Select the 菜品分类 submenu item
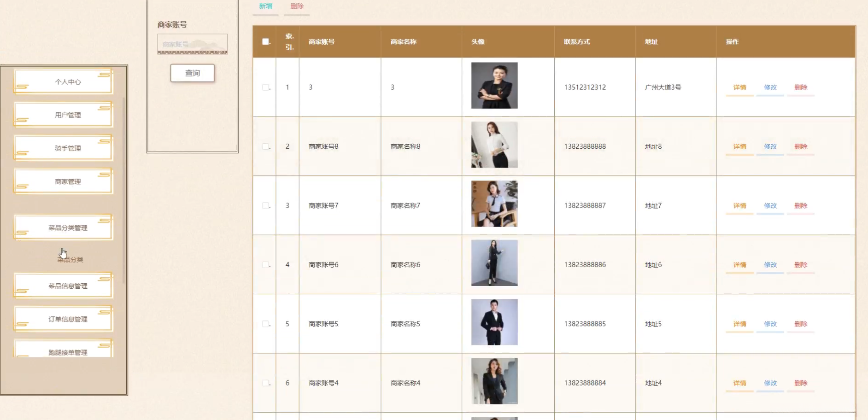 (x=70, y=260)
